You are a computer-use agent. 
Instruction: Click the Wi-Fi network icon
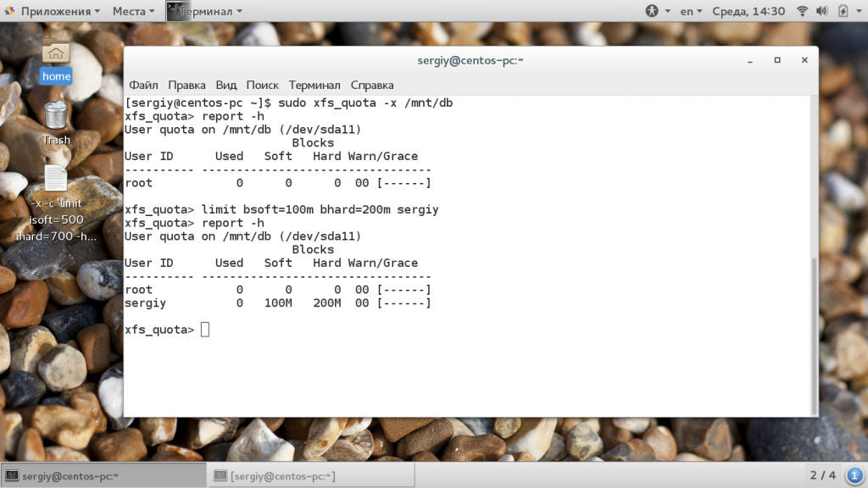801,11
